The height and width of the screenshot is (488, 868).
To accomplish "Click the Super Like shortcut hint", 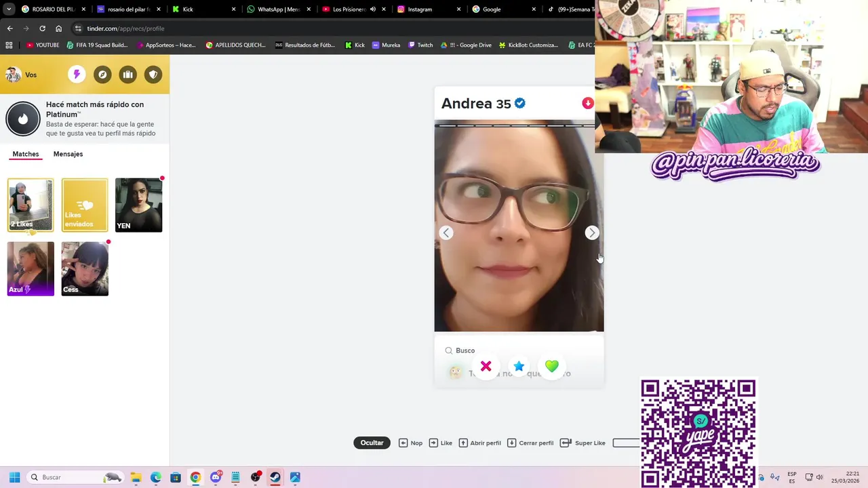I will click(x=583, y=443).
